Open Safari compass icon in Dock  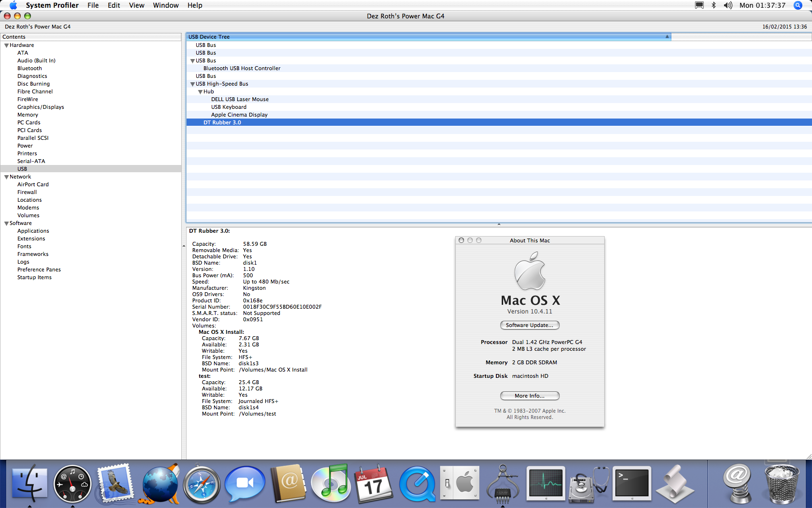pos(202,483)
